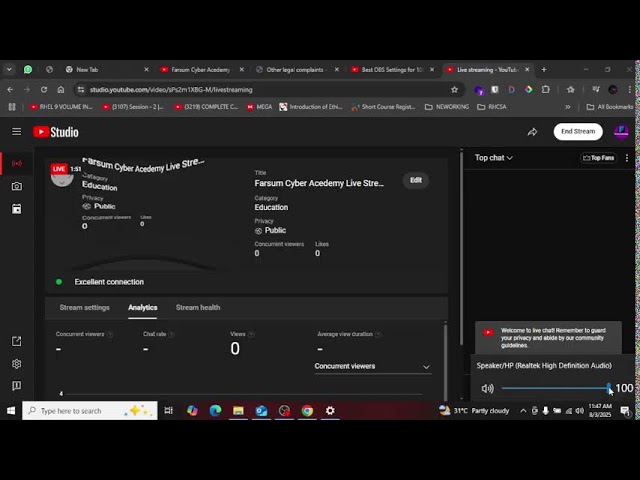Open the Outlook icon in the taskbar
Image resolution: width=640 pixels, height=480 pixels.
coord(261,411)
